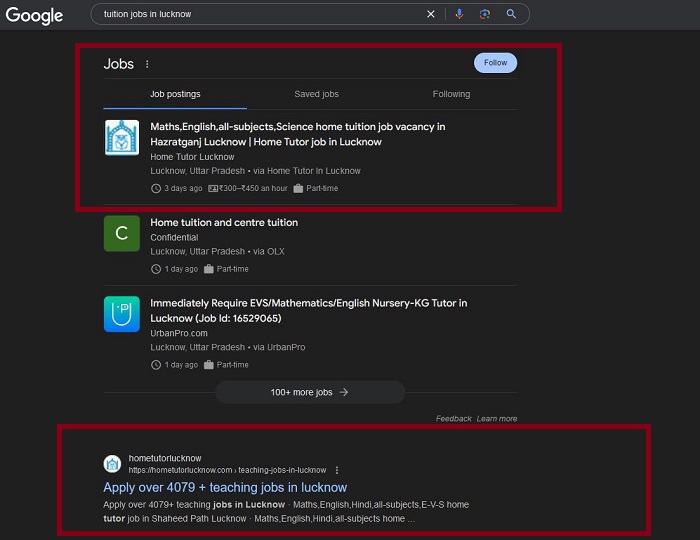This screenshot has width=700, height=540.
Task: Open the Nursery-KG Tutor job posting
Action: 308,311
